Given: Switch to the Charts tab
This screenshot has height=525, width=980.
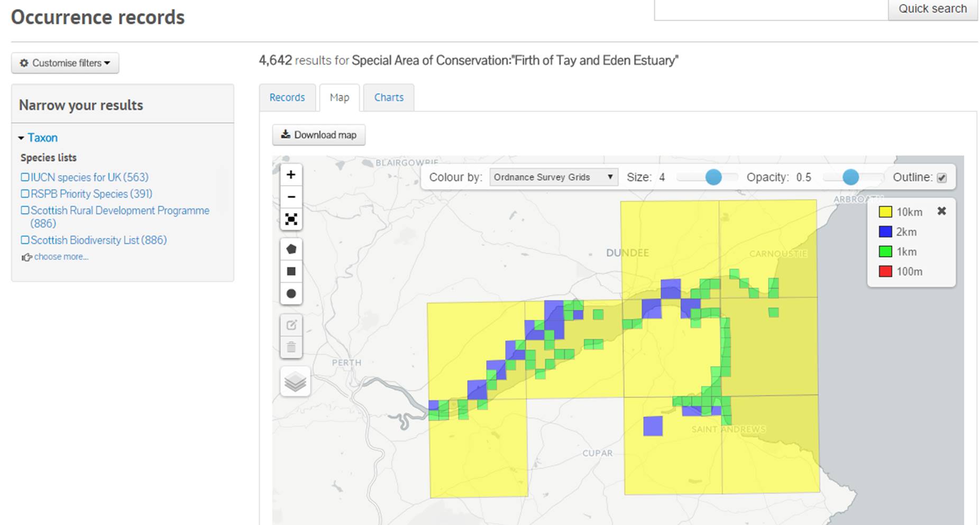Looking at the screenshot, I should click(389, 97).
